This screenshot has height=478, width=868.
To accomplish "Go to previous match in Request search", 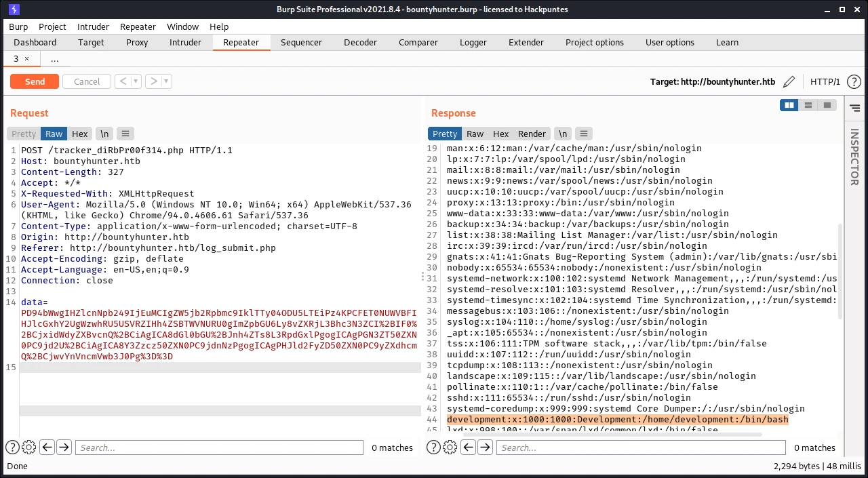I will (x=47, y=447).
